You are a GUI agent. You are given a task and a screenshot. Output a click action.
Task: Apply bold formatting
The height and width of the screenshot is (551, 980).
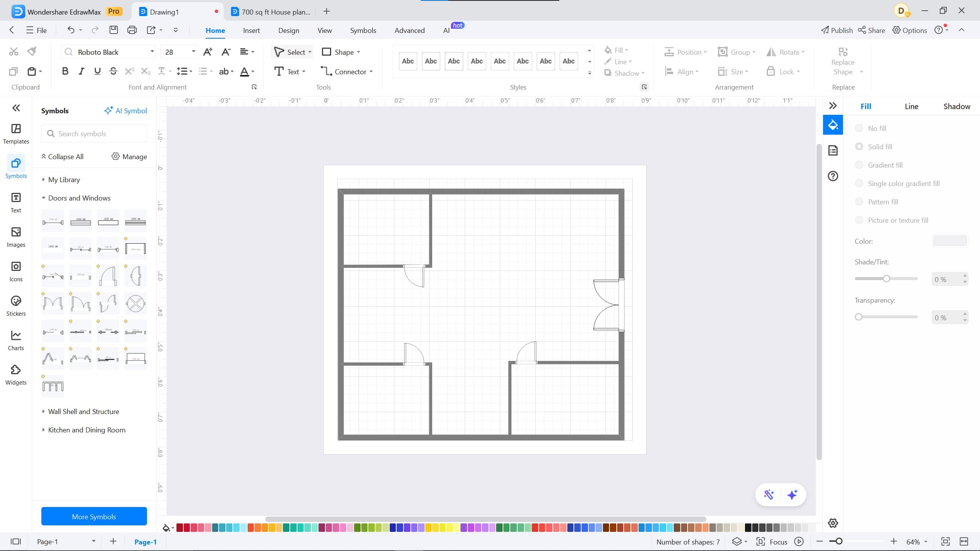65,71
